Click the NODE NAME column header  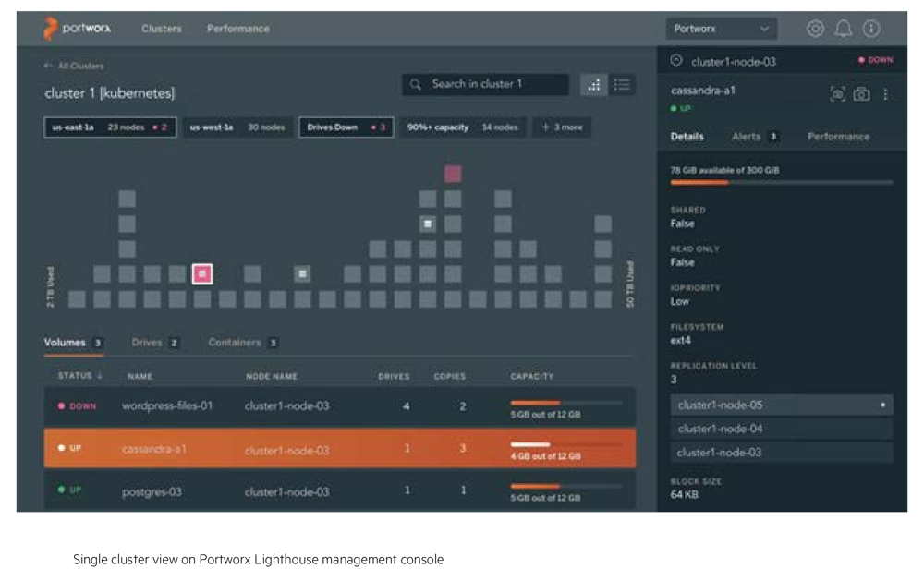[x=272, y=376]
